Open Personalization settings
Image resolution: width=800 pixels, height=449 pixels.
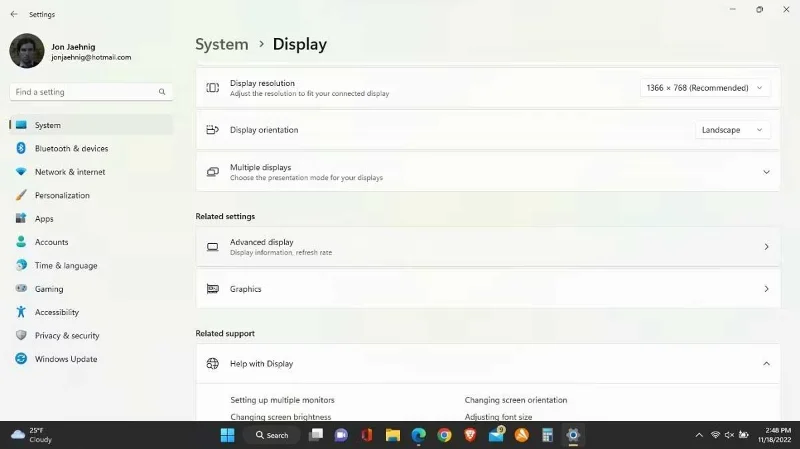tap(91, 195)
